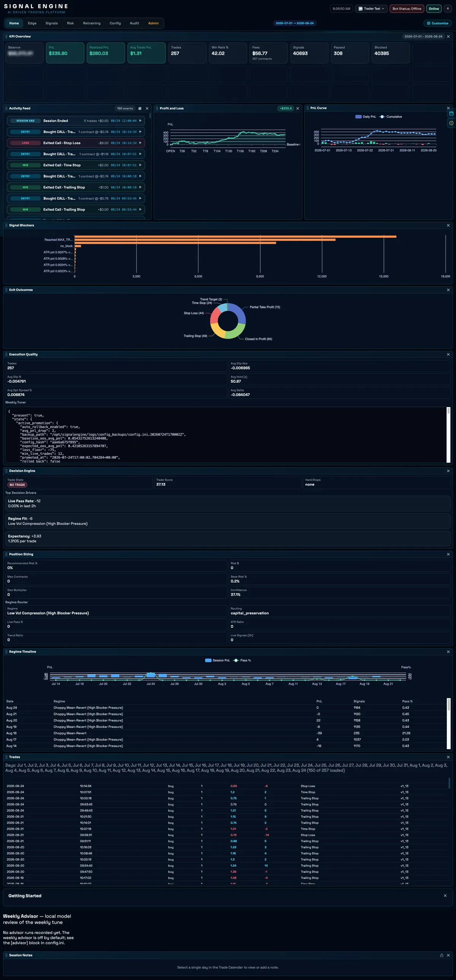Click the Bot Status: Offline button
456x980 pixels.
(407, 9)
